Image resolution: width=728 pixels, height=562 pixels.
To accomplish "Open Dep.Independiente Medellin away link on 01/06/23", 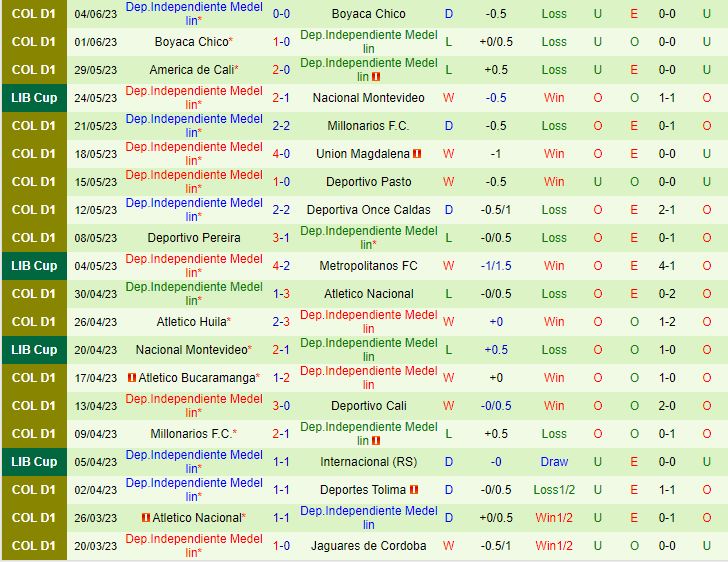I will click(x=369, y=42).
